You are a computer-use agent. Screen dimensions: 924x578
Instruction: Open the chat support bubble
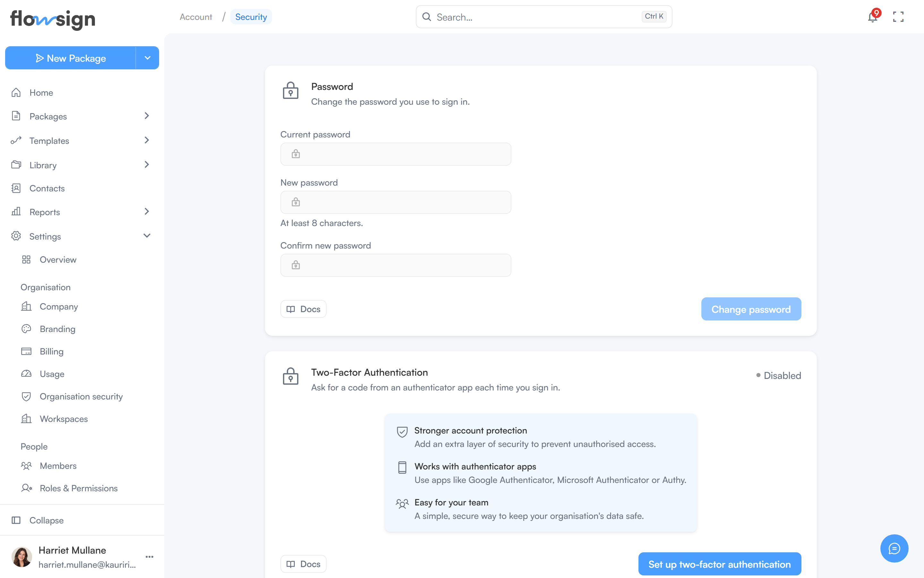point(894,548)
